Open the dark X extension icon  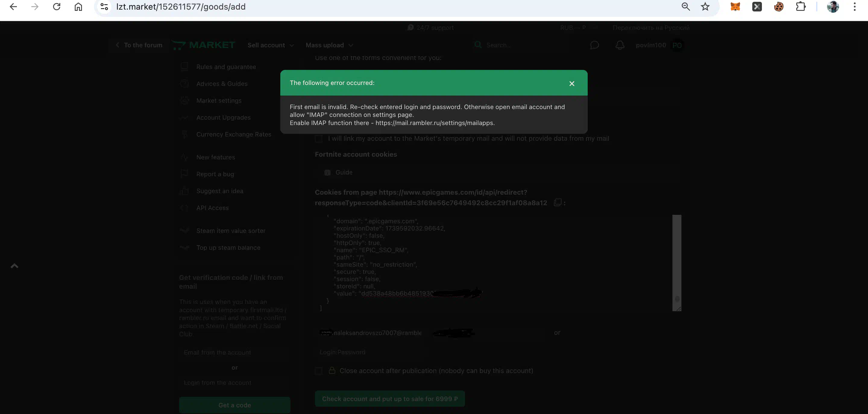757,7
